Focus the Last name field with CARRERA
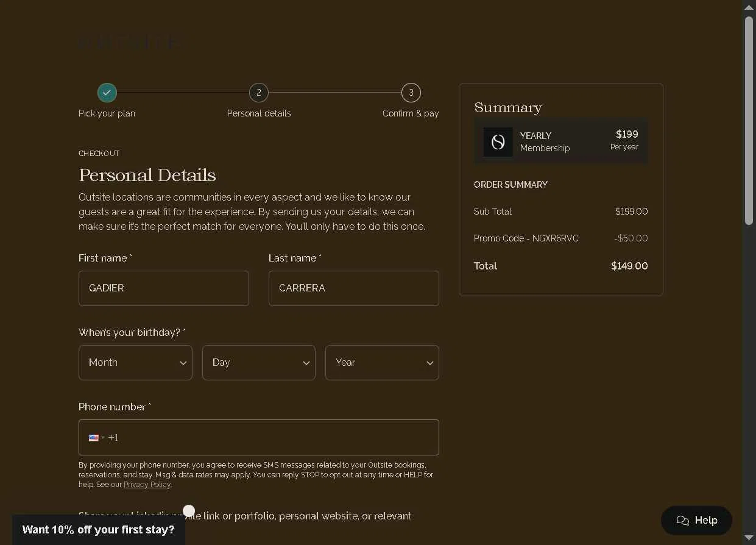The width and height of the screenshot is (756, 545). pos(354,288)
